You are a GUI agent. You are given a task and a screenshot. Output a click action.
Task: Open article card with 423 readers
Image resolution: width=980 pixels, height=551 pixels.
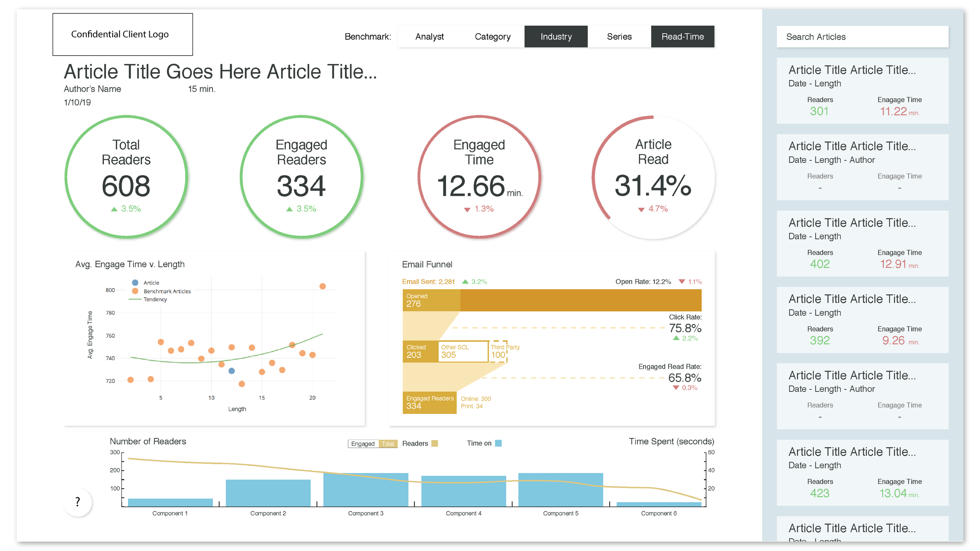[x=862, y=473]
